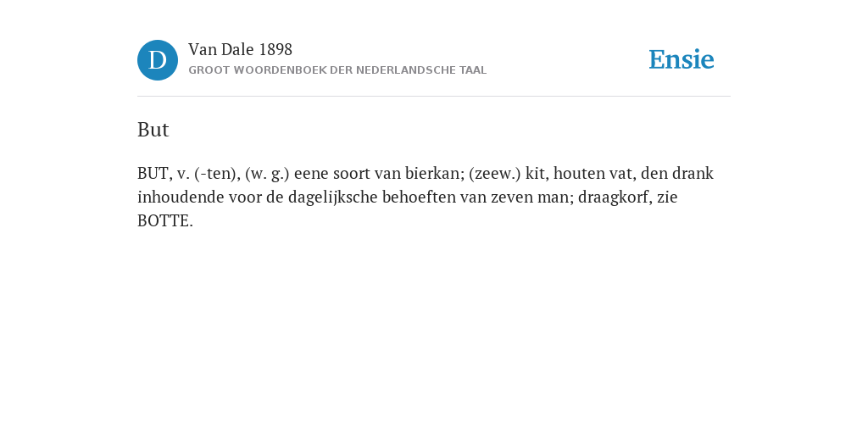
Task: Click the word inhoudende starting second line
Action: (x=173, y=198)
